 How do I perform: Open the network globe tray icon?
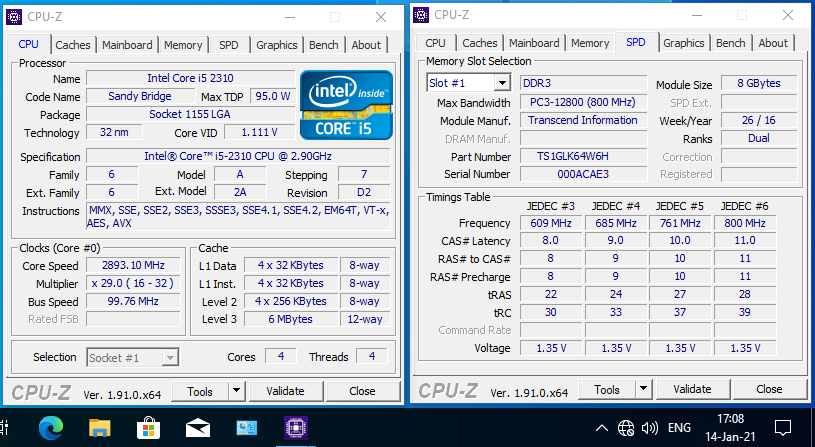[x=626, y=428]
